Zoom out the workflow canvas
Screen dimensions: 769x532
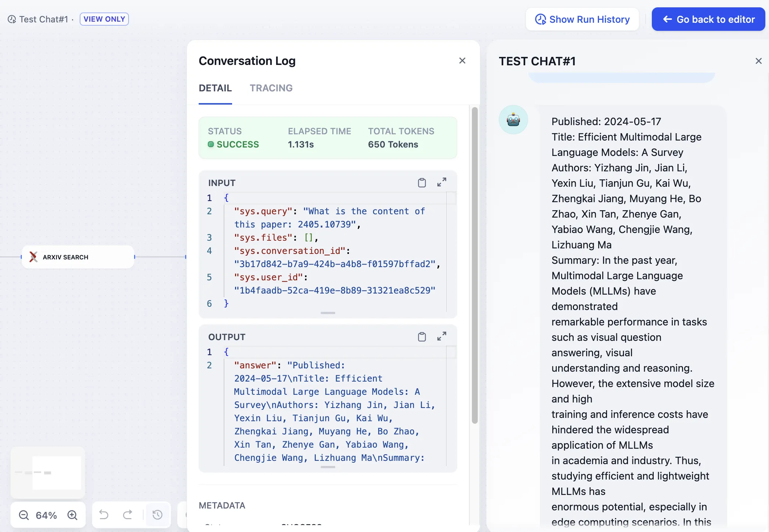[x=24, y=515]
